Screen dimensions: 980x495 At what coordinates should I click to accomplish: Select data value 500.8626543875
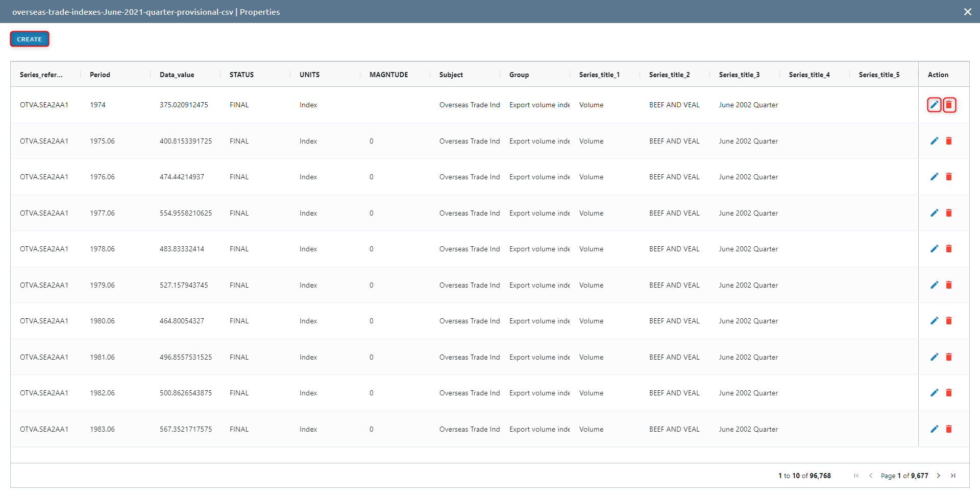point(186,393)
